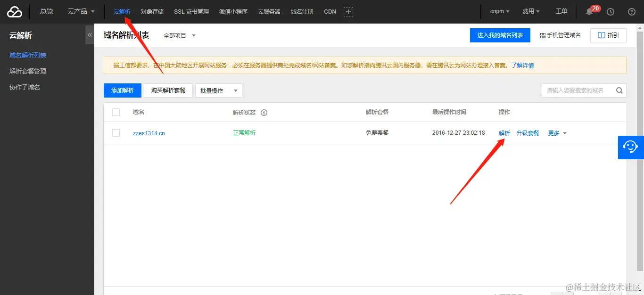Open the customer service robot icon

point(631,147)
